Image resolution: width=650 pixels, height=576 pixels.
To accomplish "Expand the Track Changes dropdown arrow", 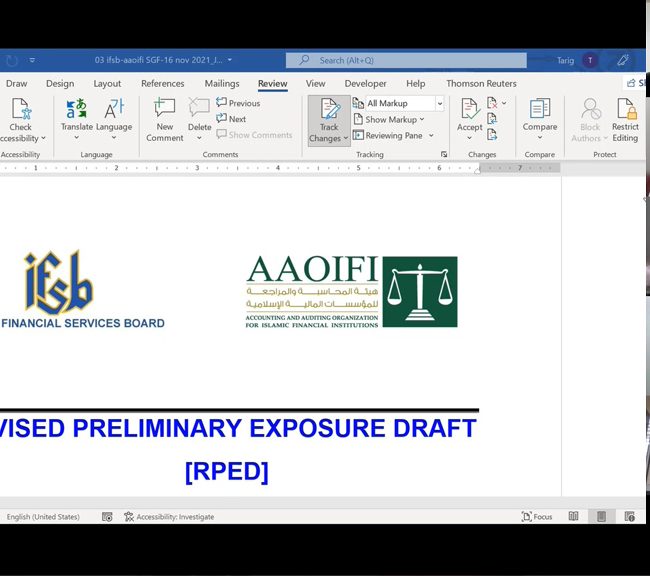I will tap(345, 138).
